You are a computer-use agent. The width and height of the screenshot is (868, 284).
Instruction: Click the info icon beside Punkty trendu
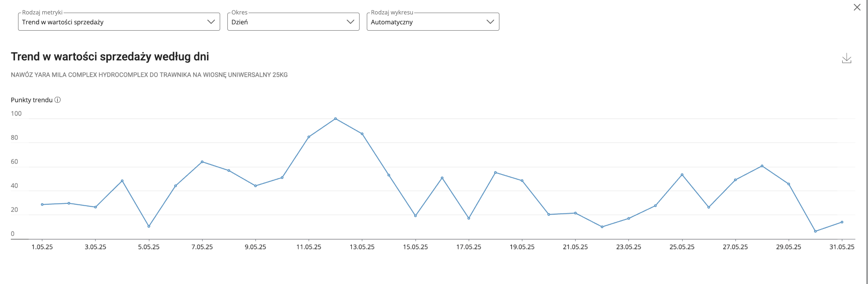58,100
